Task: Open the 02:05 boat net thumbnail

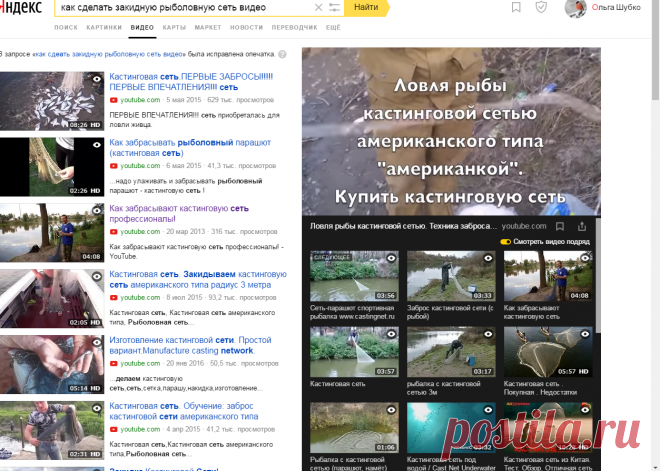Action: tap(52, 298)
